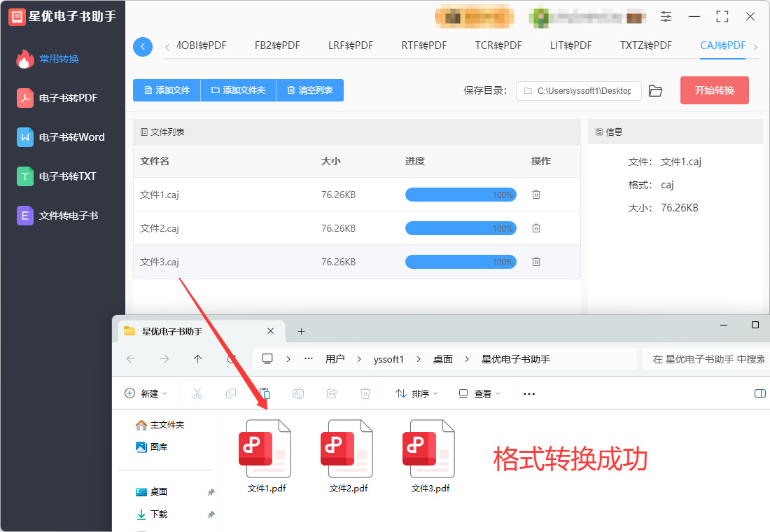
Task: Open the 新建 dropdown in Explorer
Action: click(146, 393)
